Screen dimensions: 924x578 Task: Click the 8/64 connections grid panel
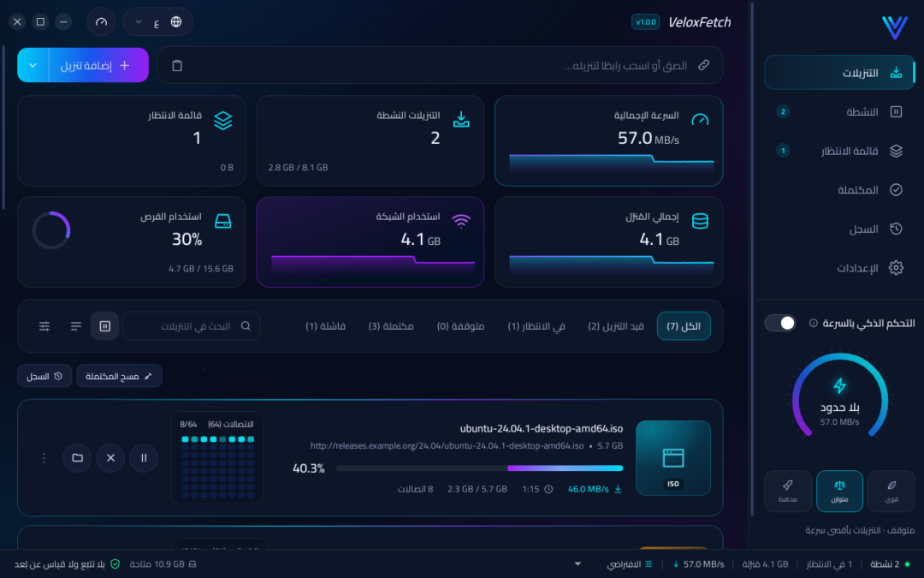tap(217, 457)
